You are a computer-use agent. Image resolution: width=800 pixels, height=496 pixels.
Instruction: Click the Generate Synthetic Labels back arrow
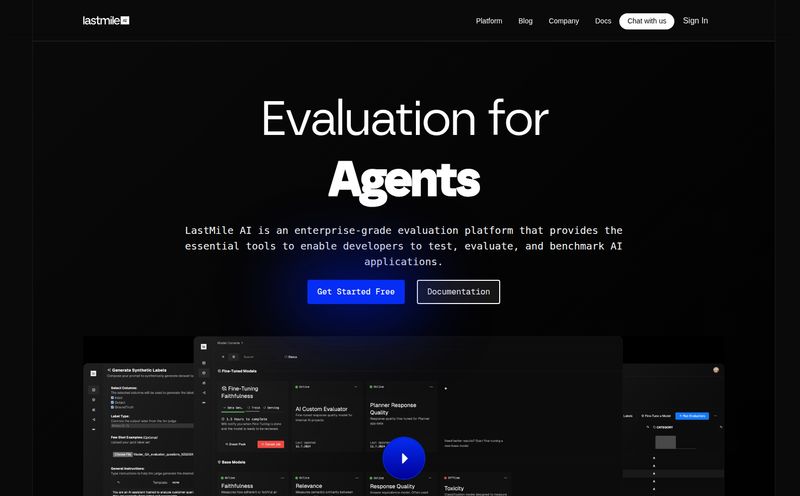pos(109,370)
